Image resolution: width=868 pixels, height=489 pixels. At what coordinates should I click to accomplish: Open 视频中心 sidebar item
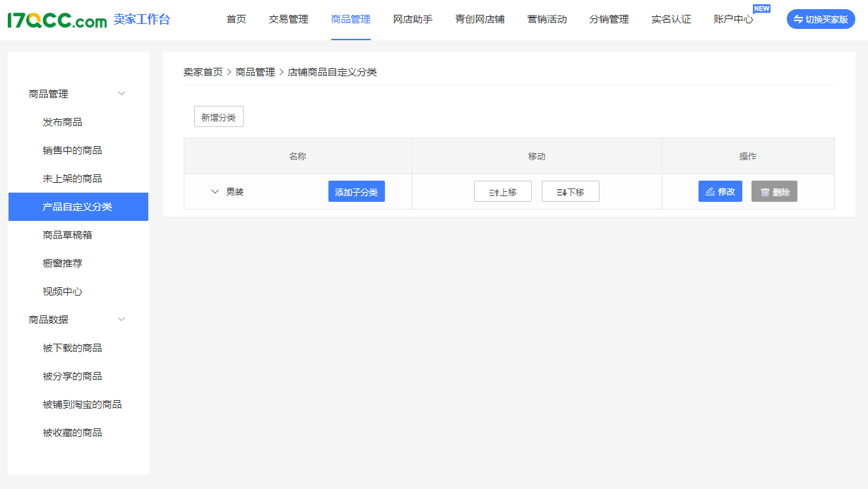(62, 291)
